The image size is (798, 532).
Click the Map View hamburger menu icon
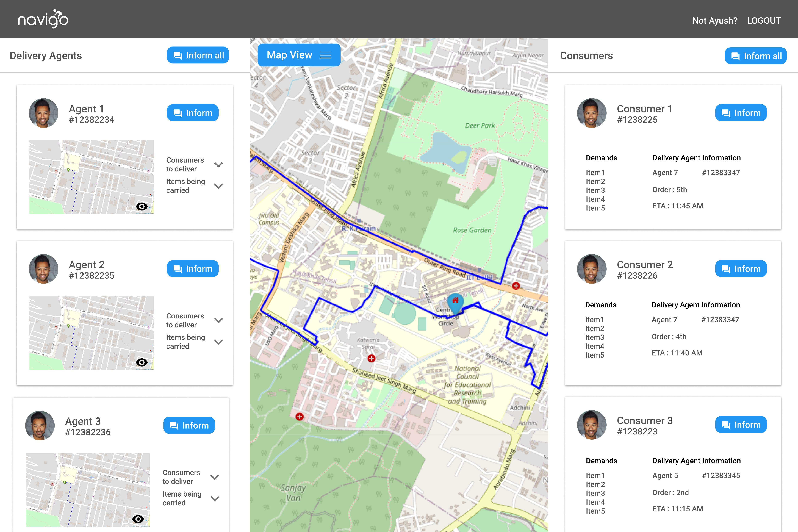pyautogui.click(x=325, y=55)
